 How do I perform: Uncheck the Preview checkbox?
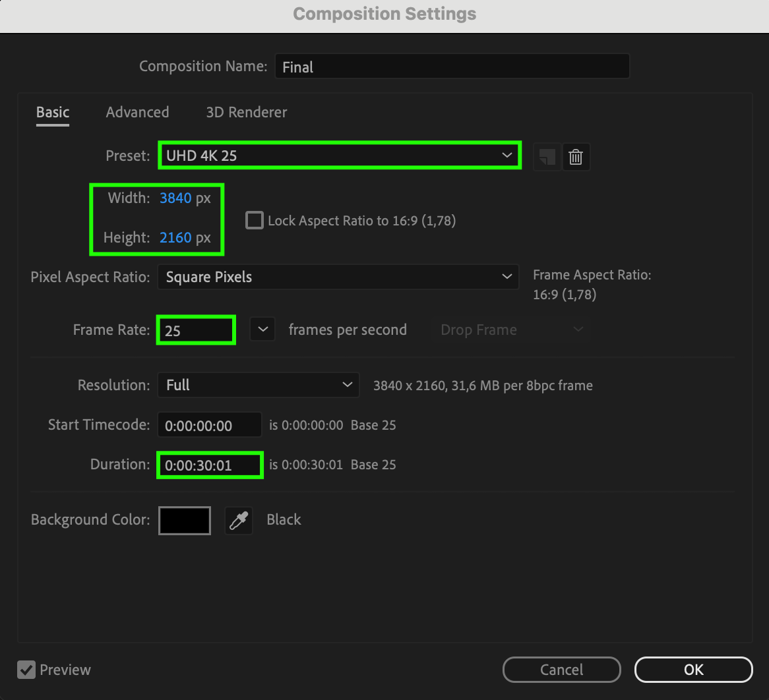coord(26,670)
